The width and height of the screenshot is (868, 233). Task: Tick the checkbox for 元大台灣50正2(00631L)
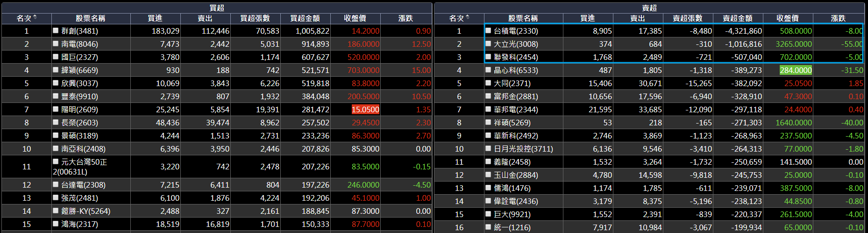[56, 161]
